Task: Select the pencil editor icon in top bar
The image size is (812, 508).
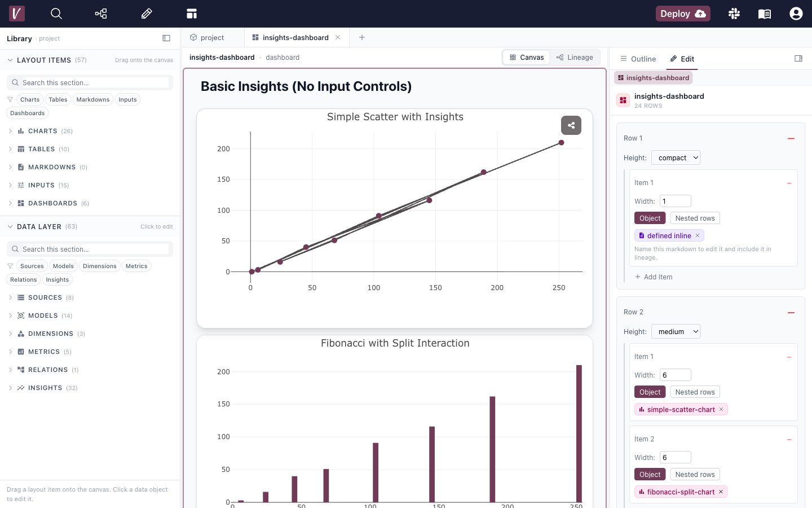Action: [147, 14]
